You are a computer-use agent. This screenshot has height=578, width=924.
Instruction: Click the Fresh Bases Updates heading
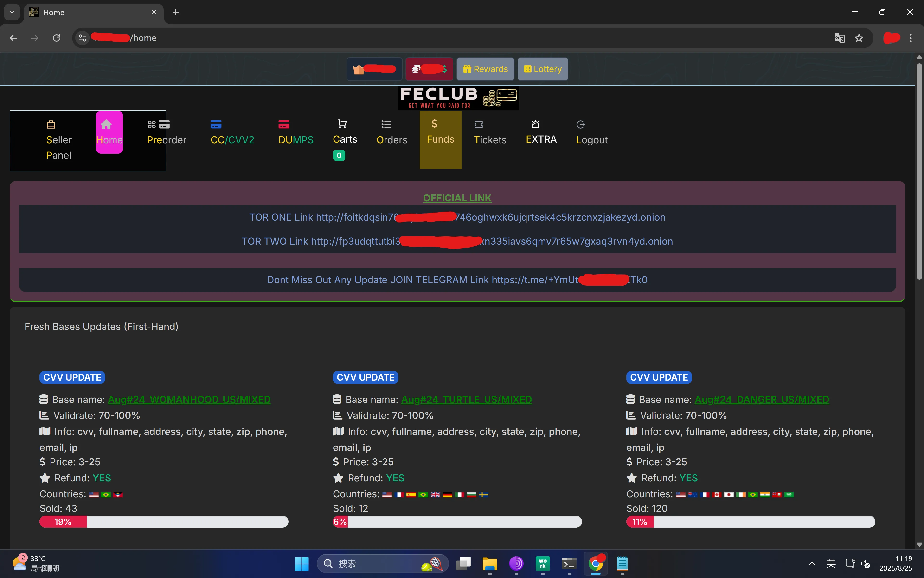(x=102, y=327)
